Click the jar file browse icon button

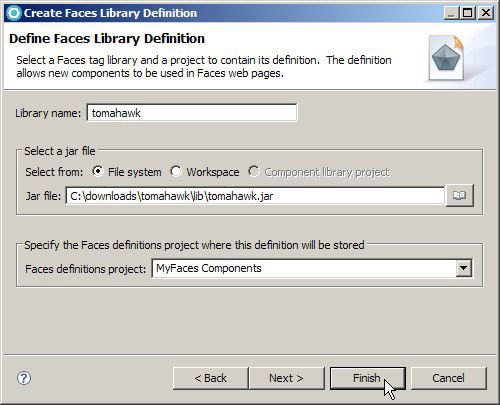tap(460, 195)
